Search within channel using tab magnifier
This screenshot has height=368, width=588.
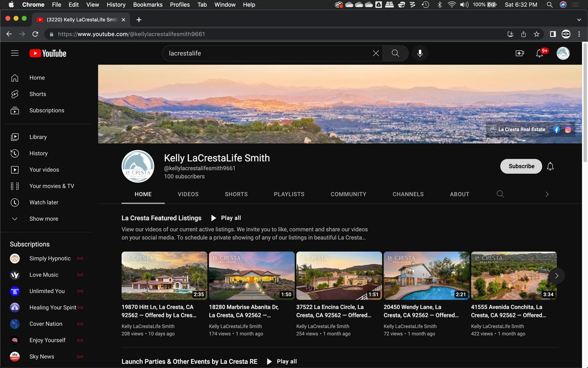click(500, 194)
